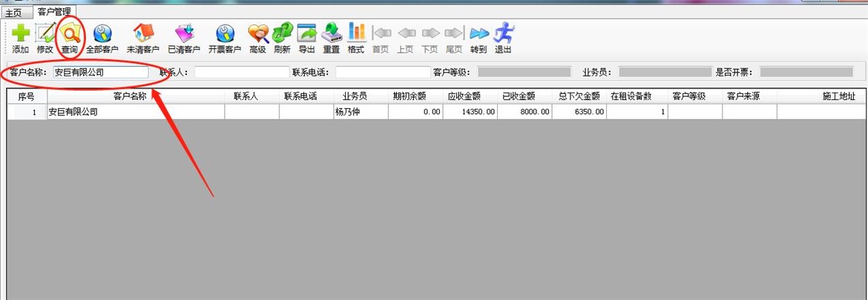This screenshot has width=868, height=300.
Task: Click the 0.00 opening balance cell
Action: (x=415, y=112)
